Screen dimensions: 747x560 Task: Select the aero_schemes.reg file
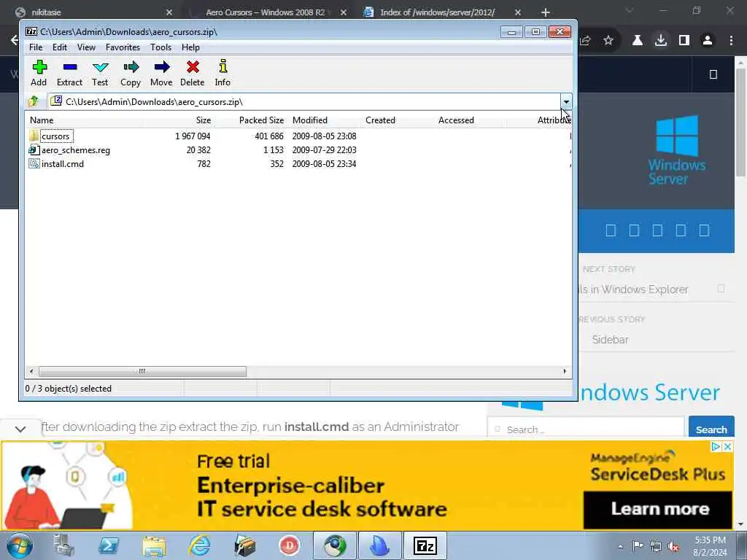click(70, 150)
